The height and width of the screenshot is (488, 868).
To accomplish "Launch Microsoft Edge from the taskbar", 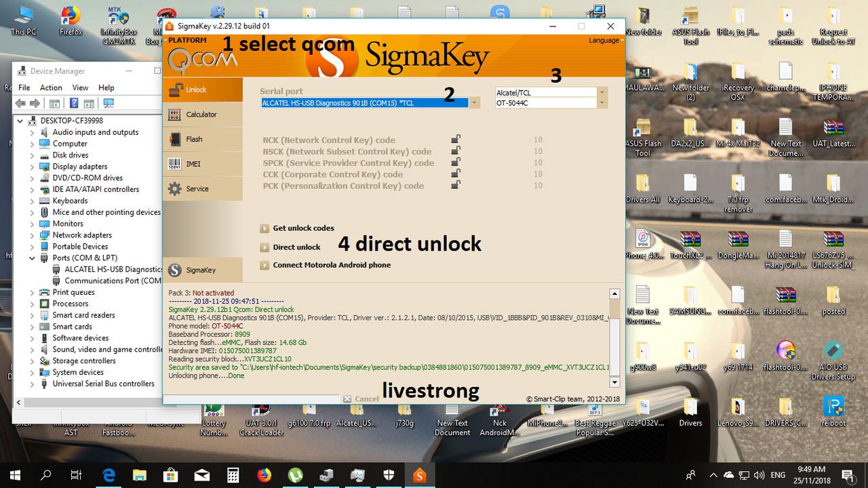I will 108,475.
